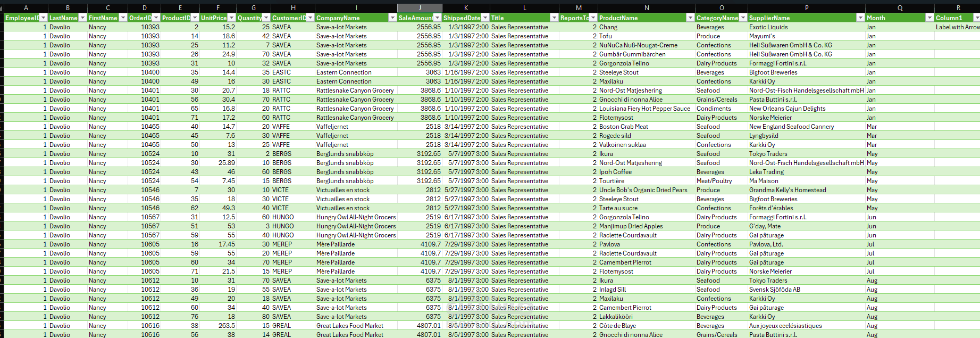Open the SaleAmount filter dropdown
980x338 pixels.
click(x=437, y=18)
